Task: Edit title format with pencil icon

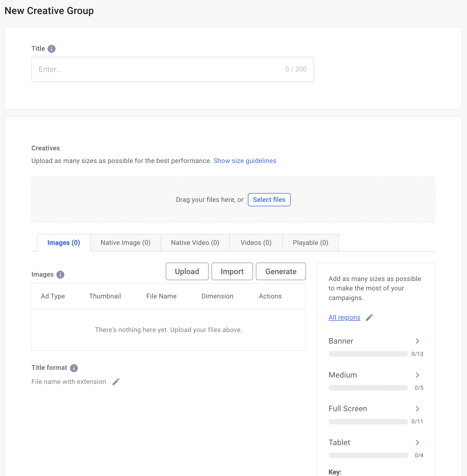Action: point(116,382)
